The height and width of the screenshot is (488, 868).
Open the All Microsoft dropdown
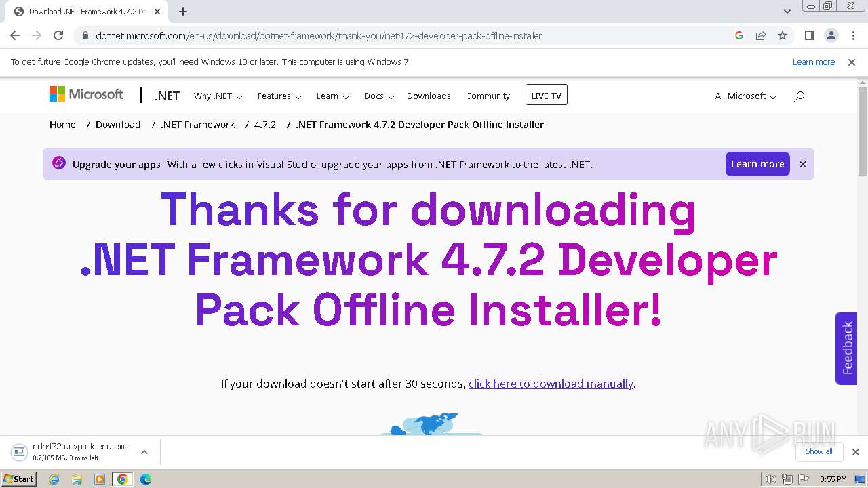point(745,96)
